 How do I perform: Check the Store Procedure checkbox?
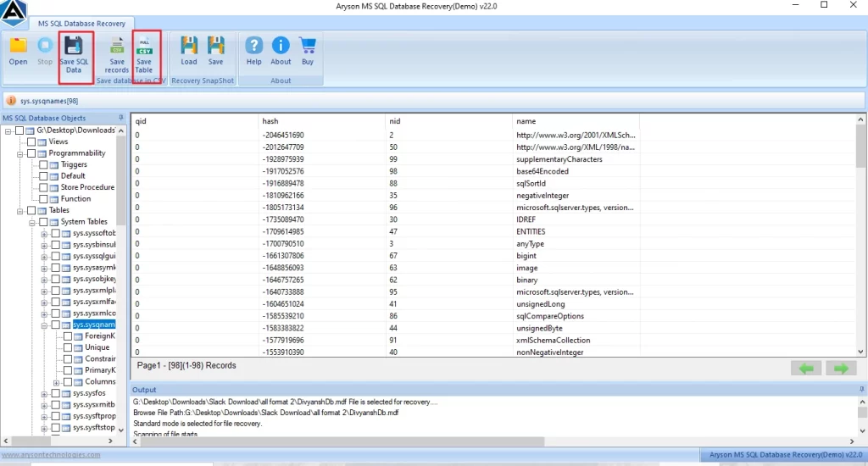(44, 187)
